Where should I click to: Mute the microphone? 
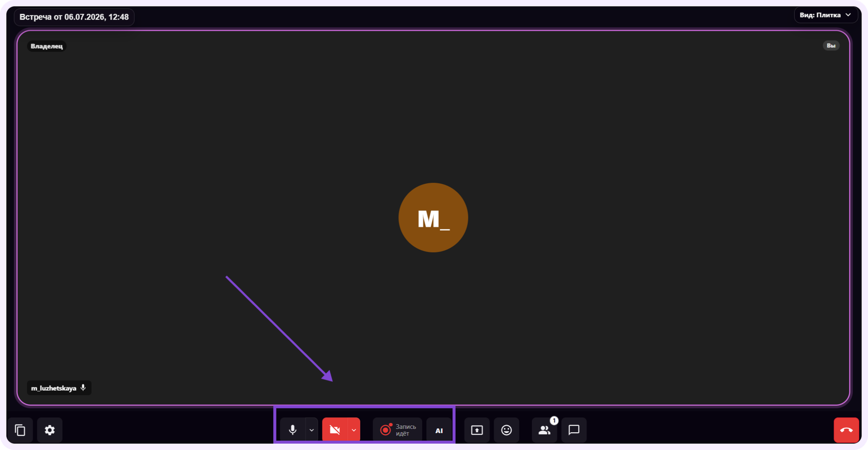click(x=293, y=430)
